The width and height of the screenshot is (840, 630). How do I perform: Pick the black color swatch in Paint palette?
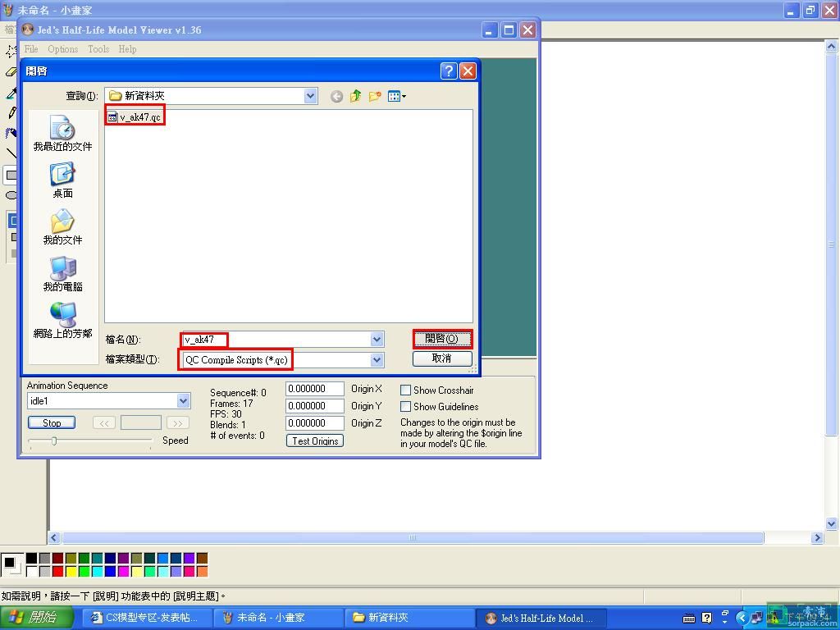[32, 558]
